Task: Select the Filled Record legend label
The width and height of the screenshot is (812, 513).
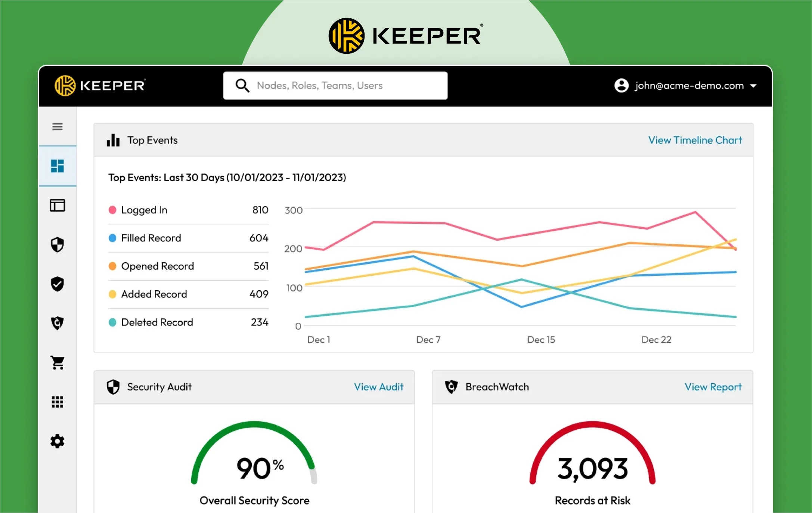Action: (x=151, y=238)
